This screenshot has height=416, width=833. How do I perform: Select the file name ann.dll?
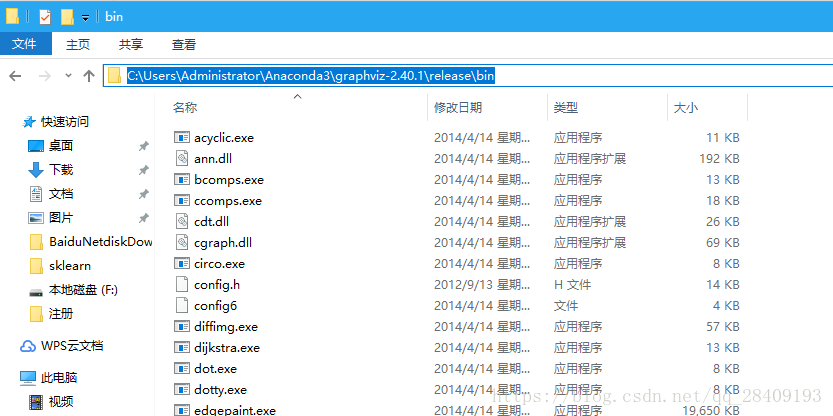(213, 159)
